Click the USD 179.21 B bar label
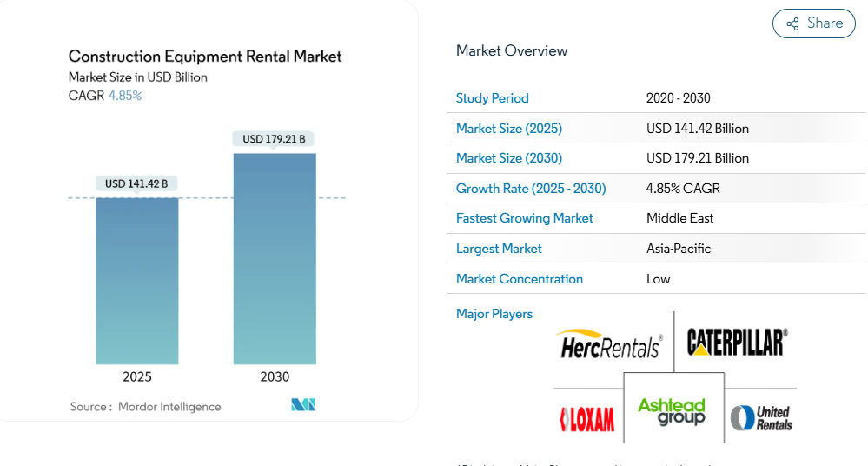This screenshot has height=466, width=868. coord(274,139)
